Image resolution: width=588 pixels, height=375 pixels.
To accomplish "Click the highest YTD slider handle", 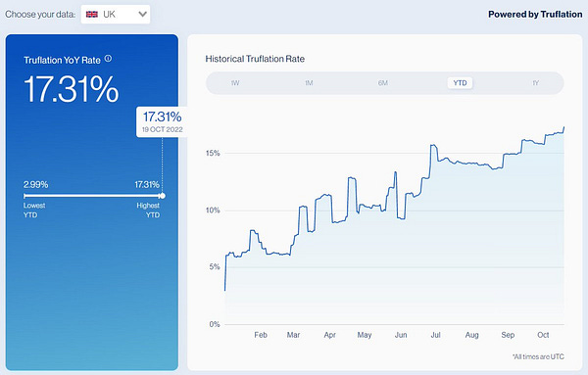I will (162, 196).
